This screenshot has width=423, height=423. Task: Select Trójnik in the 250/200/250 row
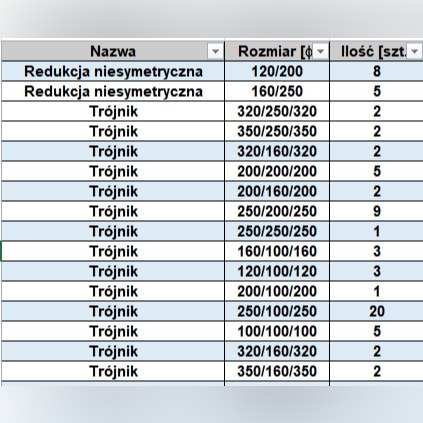coord(113,211)
